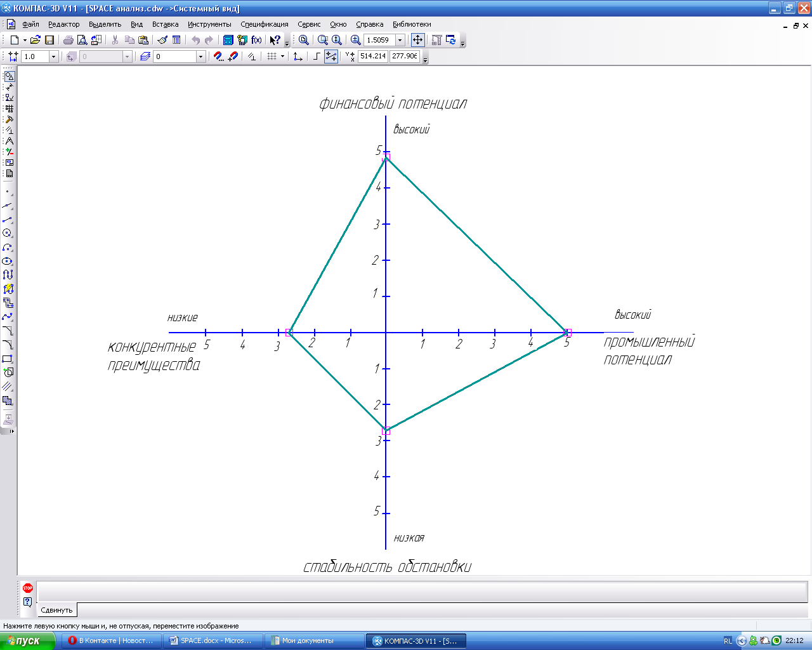Click the clock showing 22:12
Screen dimensions: 812x650
coord(795,641)
